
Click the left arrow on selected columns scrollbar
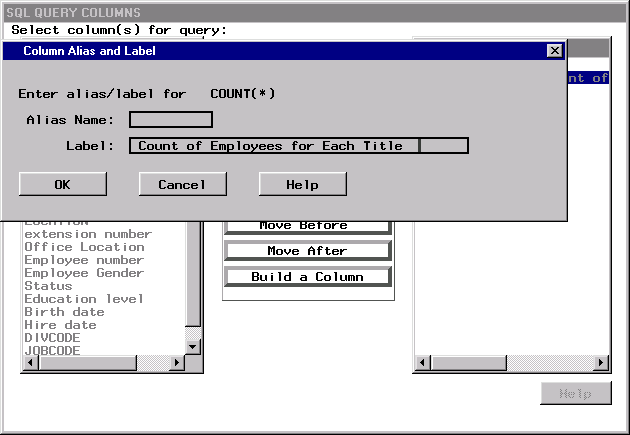(x=422, y=362)
